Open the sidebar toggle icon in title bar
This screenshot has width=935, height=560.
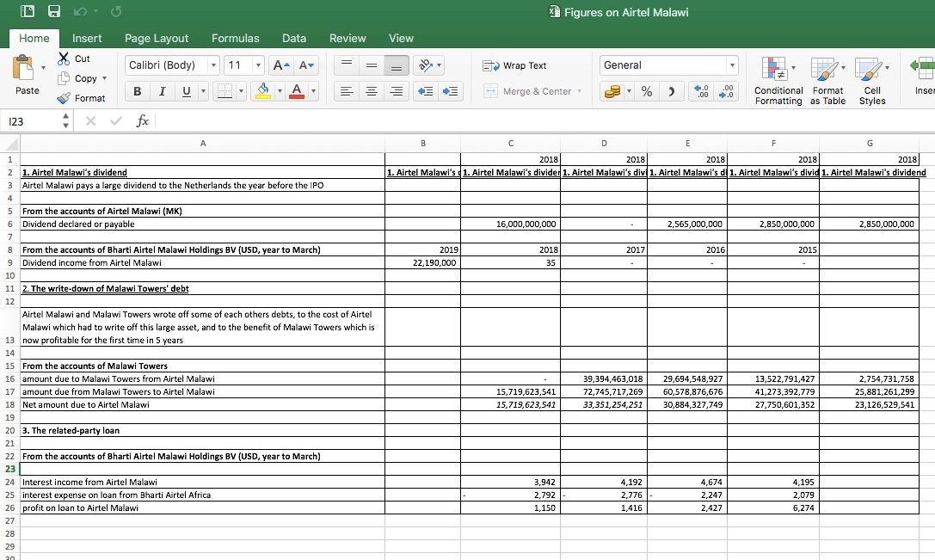point(28,11)
